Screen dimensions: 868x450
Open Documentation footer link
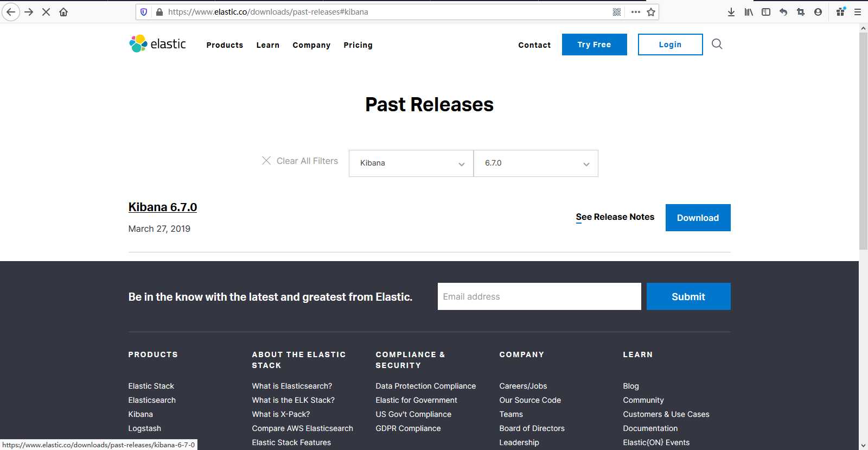pos(650,428)
